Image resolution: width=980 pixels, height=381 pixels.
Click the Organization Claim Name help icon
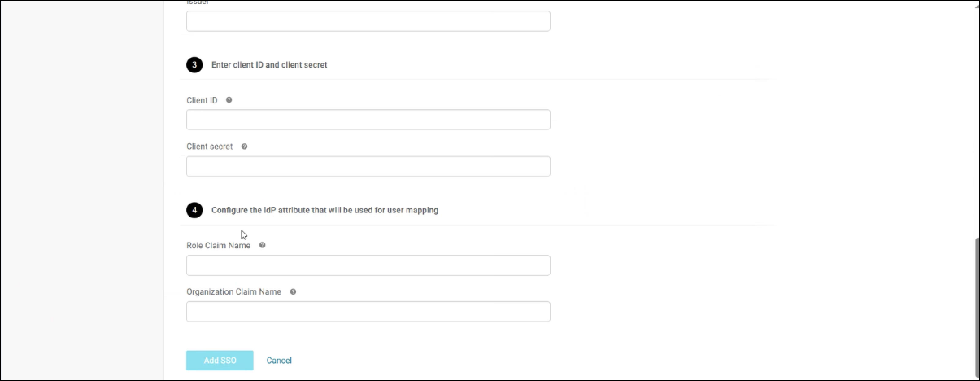(x=293, y=291)
